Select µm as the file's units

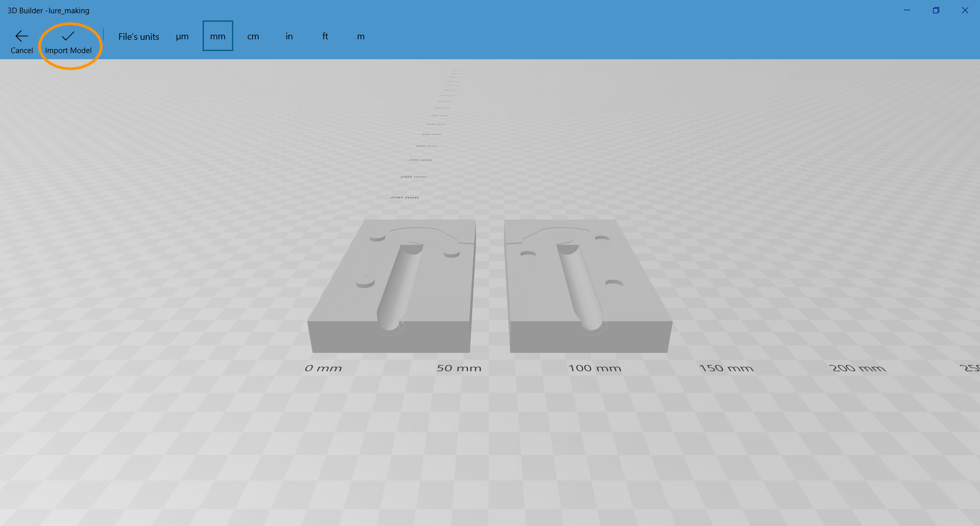pos(182,36)
